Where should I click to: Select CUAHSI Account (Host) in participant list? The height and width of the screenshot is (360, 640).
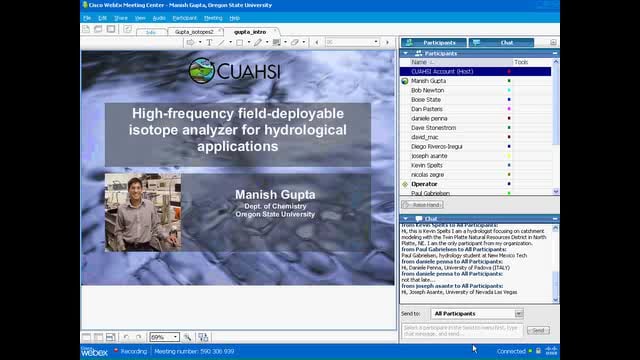[x=476, y=71]
